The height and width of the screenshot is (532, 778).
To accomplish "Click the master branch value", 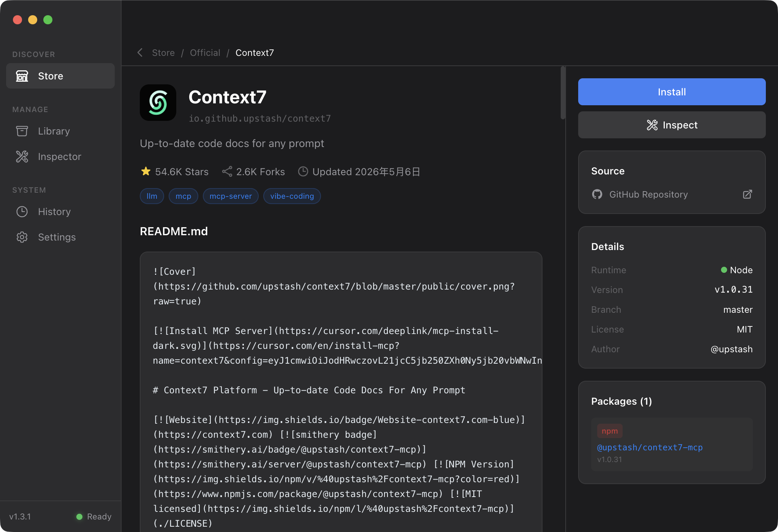I will (x=738, y=310).
